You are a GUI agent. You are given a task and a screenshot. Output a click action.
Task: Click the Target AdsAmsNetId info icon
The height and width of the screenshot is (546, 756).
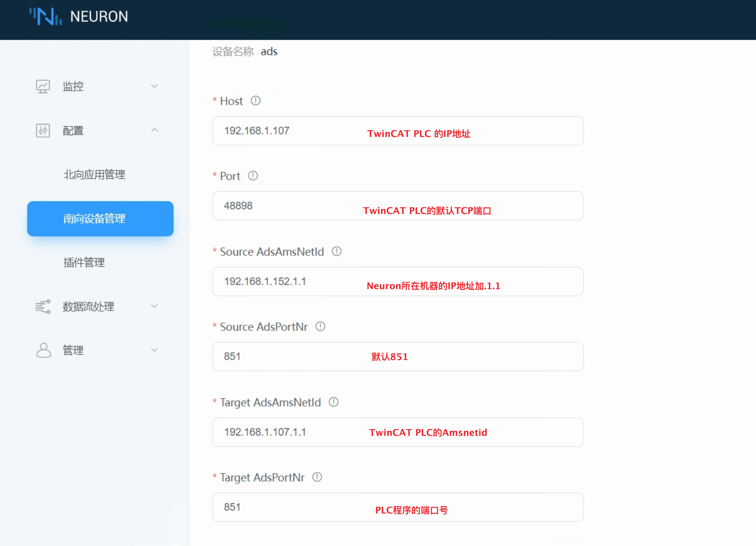333,402
